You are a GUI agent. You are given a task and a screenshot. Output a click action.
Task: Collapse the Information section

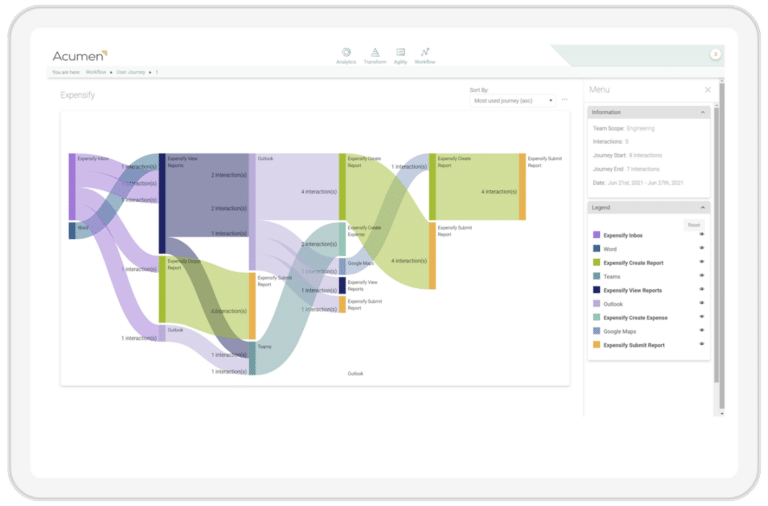click(702, 112)
